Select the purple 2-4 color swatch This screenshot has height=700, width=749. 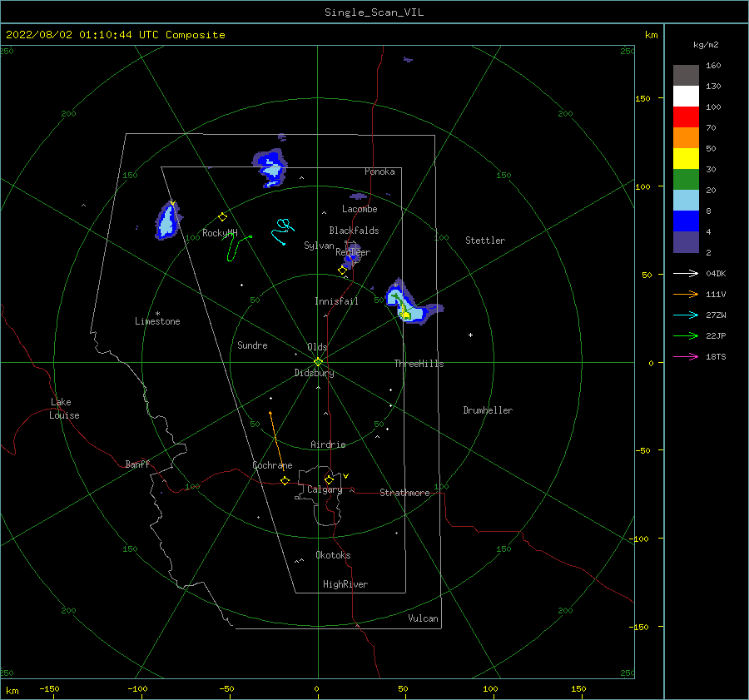click(686, 241)
